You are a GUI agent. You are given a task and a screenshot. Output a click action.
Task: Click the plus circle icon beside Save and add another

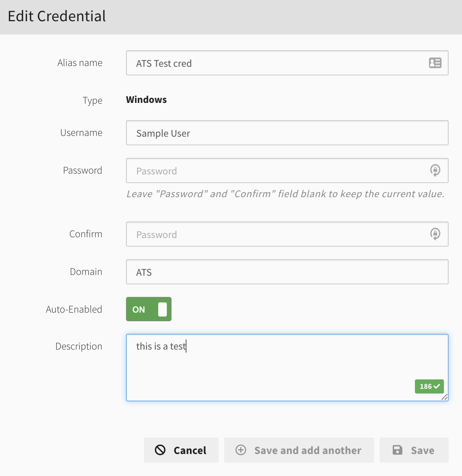pyautogui.click(x=241, y=450)
